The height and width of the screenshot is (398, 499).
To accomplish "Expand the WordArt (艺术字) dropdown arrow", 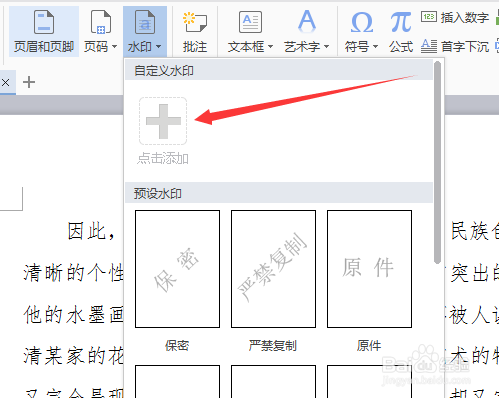I will coord(326,46).
